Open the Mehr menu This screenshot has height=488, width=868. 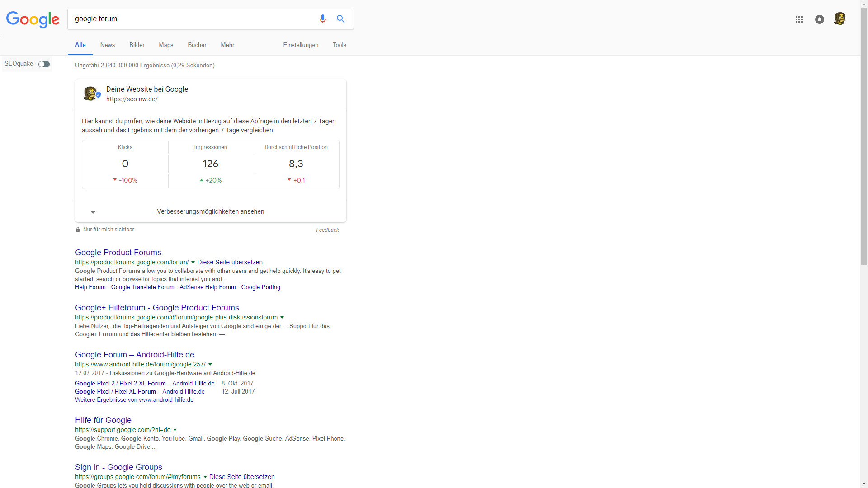pos(227,45)
